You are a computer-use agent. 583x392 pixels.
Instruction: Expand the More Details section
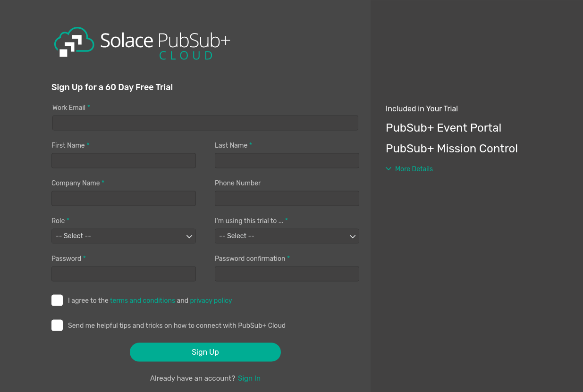(409, 168)
